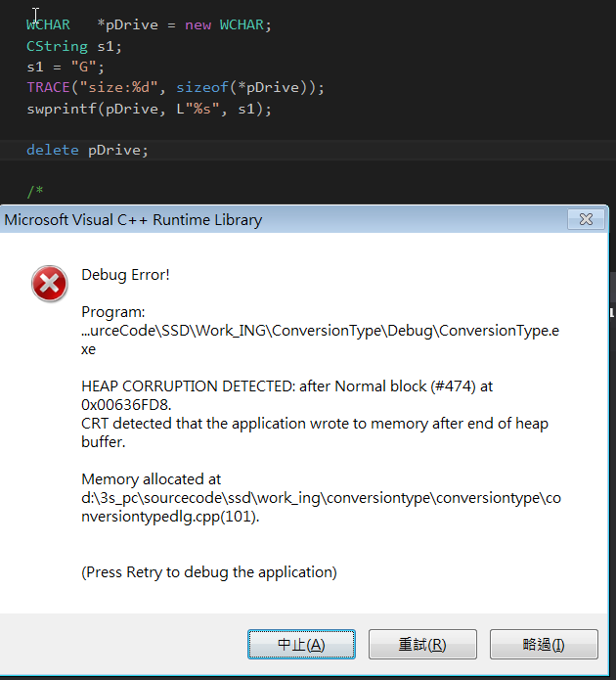Click the dialog title 'Microsoft Visual C++ Runtime Library'
The width and height of the screenshot is (616, 680).
pyautogui.click(x=133, y=220)
